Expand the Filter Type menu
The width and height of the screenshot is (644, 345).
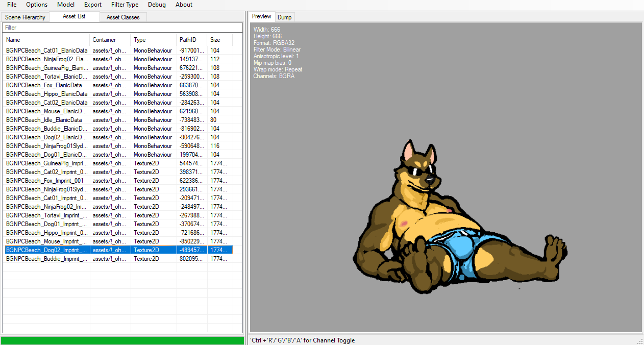125,5
